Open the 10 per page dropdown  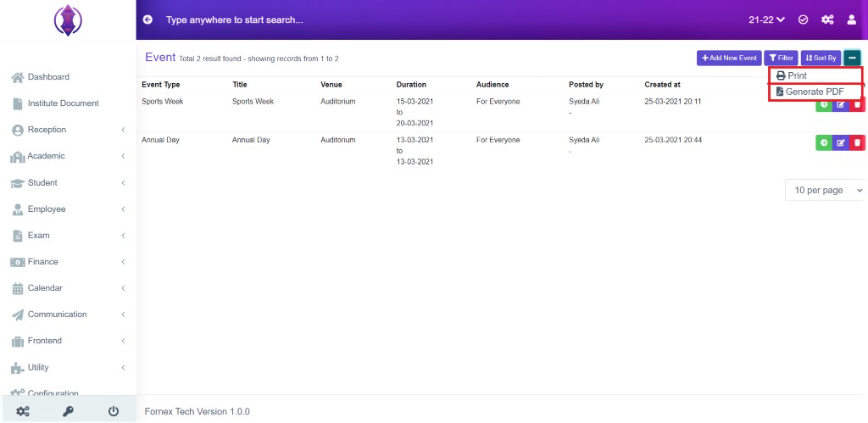826,190
